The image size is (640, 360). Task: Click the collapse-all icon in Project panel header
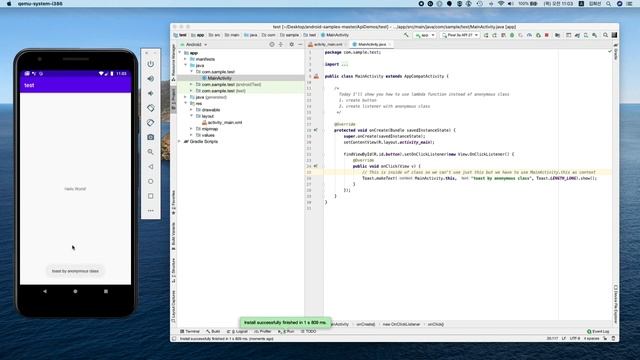tap(281, 44)
